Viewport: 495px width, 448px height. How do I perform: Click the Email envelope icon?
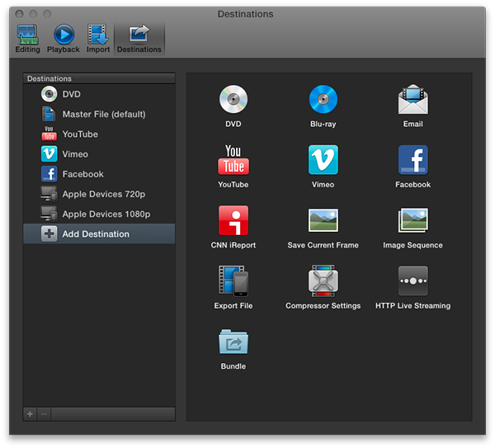(413, 99)
